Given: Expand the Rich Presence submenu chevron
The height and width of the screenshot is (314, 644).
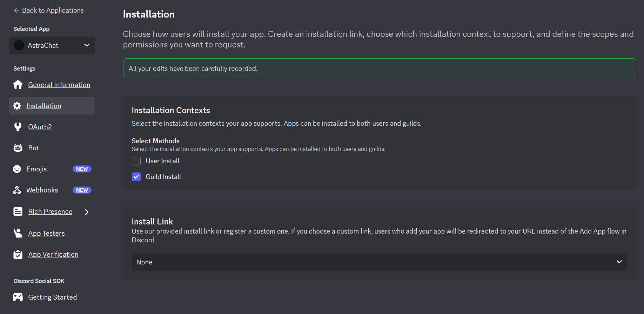Looking at the screenshot, I should 87,212.
